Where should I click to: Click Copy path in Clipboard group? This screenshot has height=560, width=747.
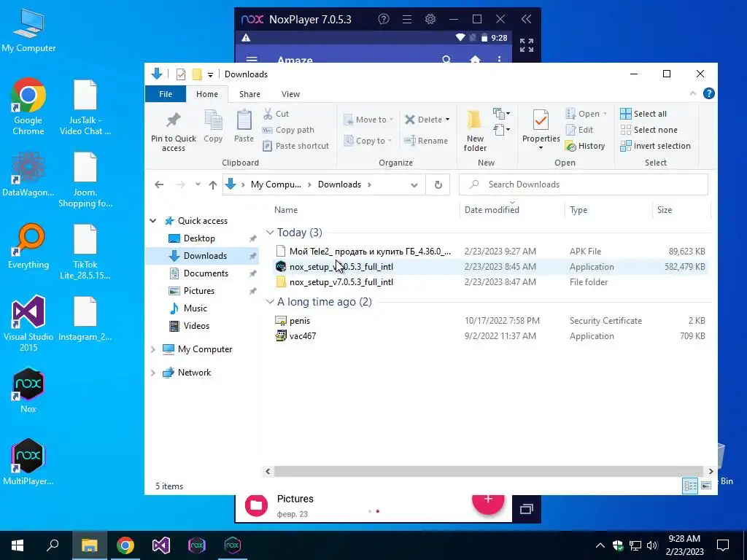pyautogui.click(x=289, y=130)
